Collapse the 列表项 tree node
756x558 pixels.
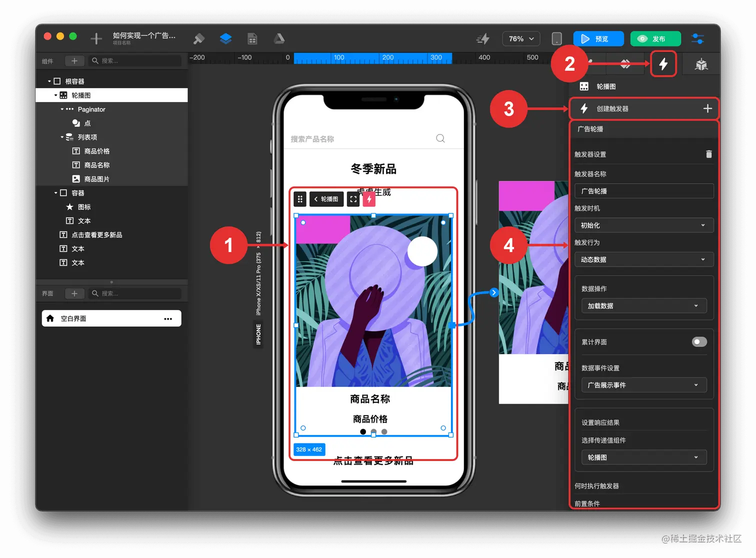(x=62, y=137)
